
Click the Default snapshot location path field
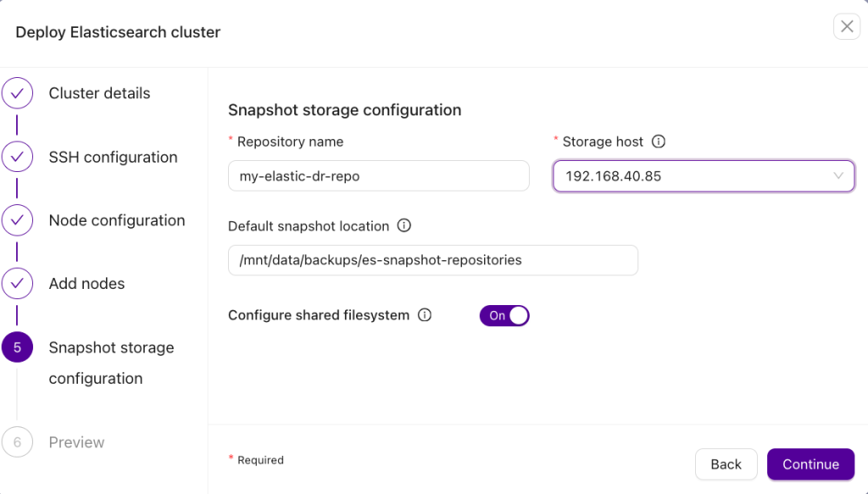[433, 260]
